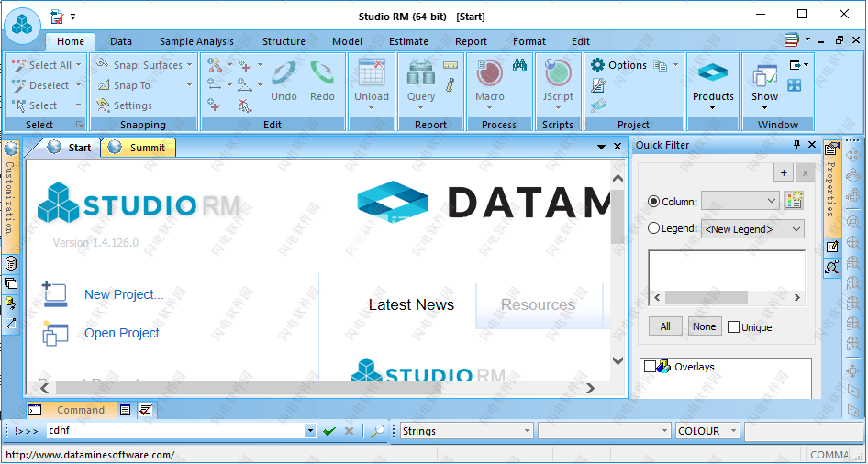Click the grey cancel command X icon

coord(349,431)
